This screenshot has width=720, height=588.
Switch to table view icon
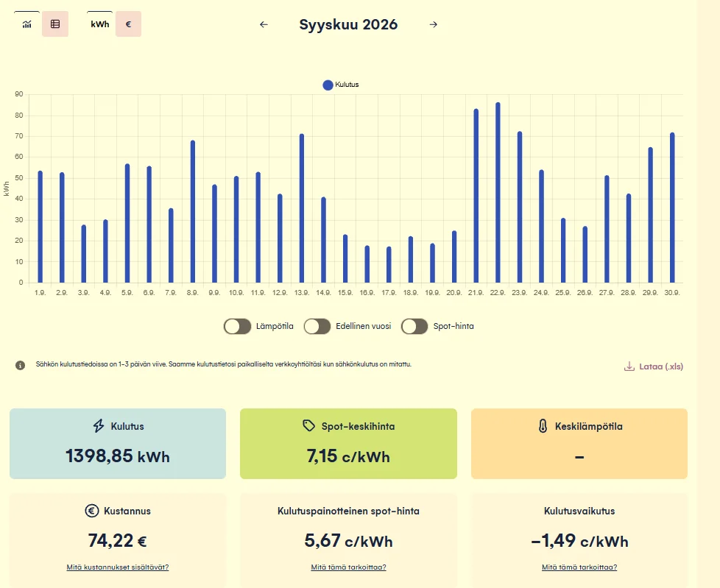pyautogui.click(x=55, y=24)
